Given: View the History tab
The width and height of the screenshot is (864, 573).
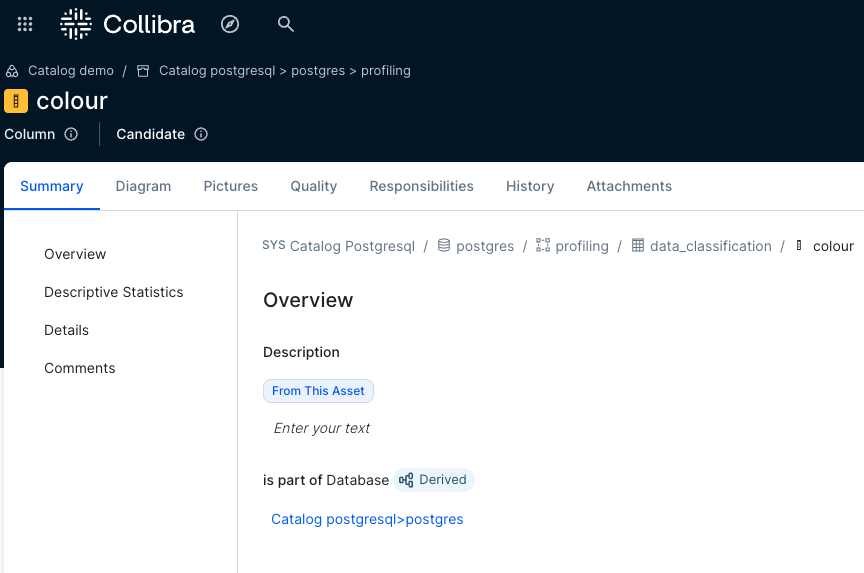Looking at the screenshot, I should coord(530,186).
